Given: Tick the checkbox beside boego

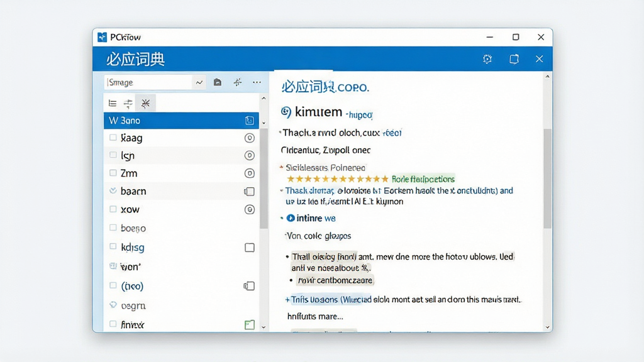Looking at the screenshot, I should click(x=113, y=228).
